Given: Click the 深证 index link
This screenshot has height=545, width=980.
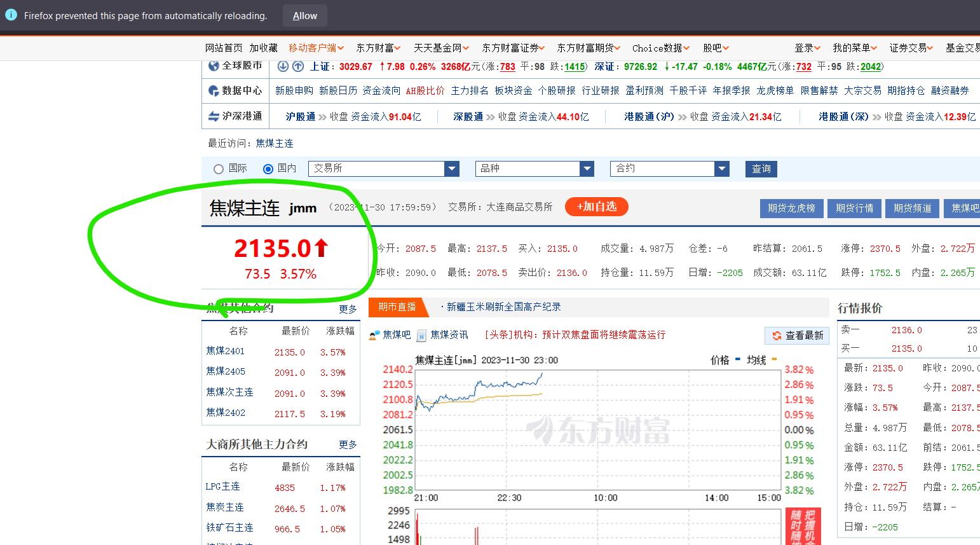Looking at the screenshot, I should point(604,67).
